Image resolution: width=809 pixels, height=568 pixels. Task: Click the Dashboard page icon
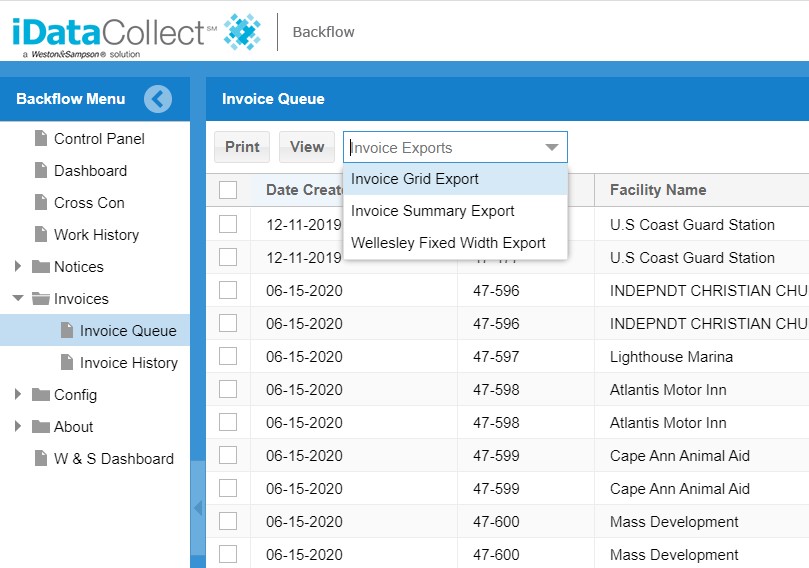click(41, 170)
